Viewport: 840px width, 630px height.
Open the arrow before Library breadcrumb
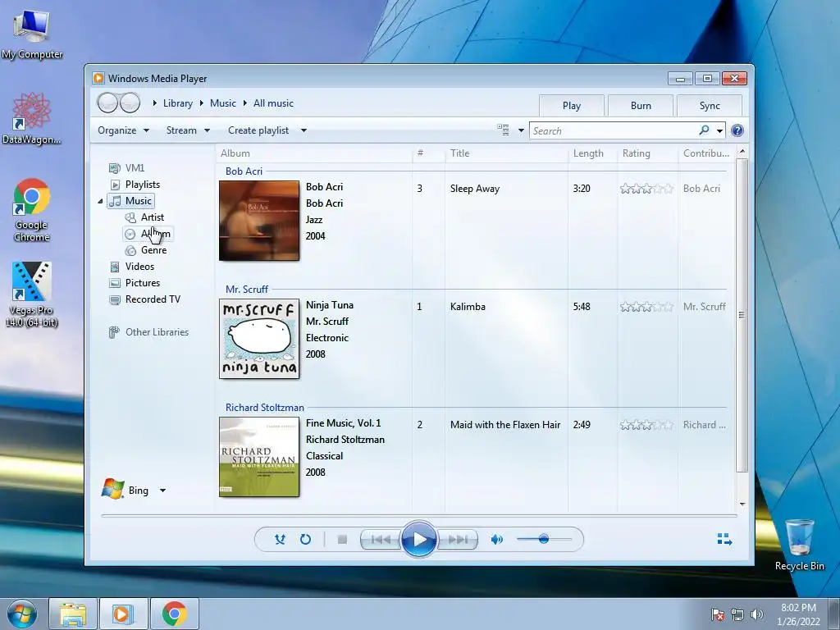155,103
